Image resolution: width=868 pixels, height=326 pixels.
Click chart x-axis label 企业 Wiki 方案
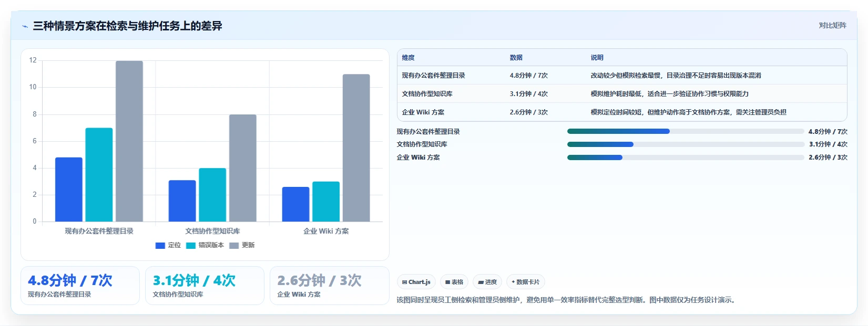tap(326, 231)
